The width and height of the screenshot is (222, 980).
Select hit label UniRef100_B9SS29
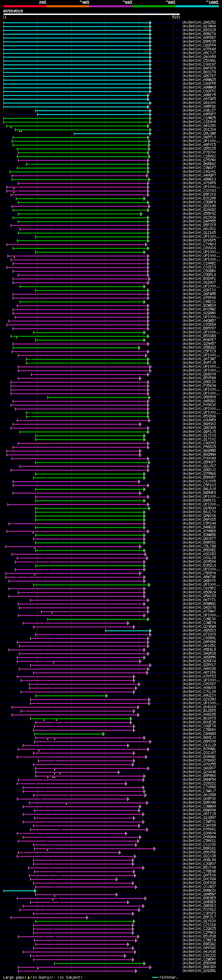199,30
